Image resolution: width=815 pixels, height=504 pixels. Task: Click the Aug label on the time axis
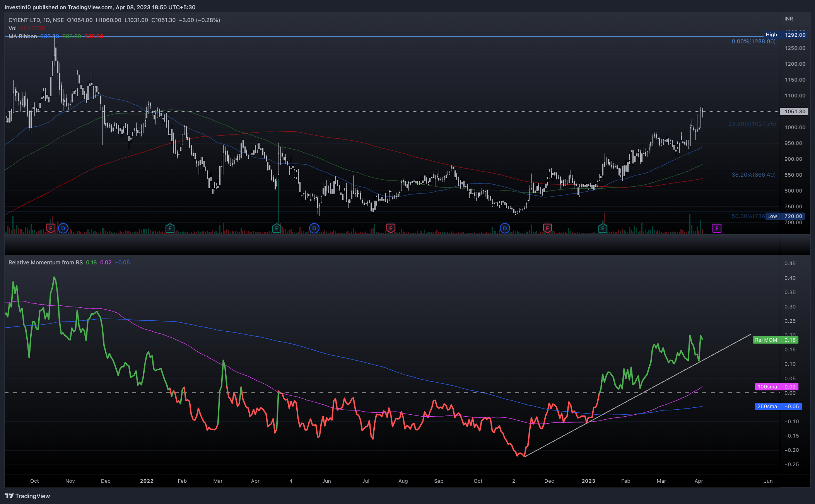(x=403, y=481)
